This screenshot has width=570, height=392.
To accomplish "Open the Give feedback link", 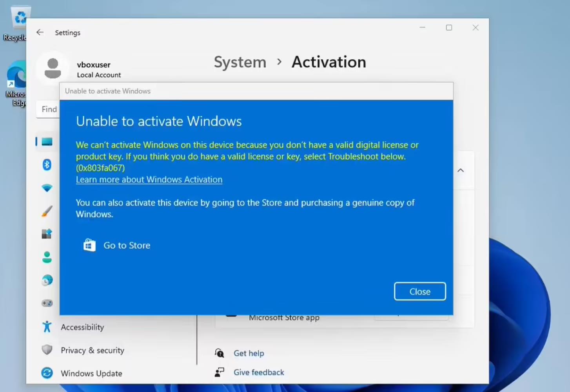I will [x=259, y=372].
